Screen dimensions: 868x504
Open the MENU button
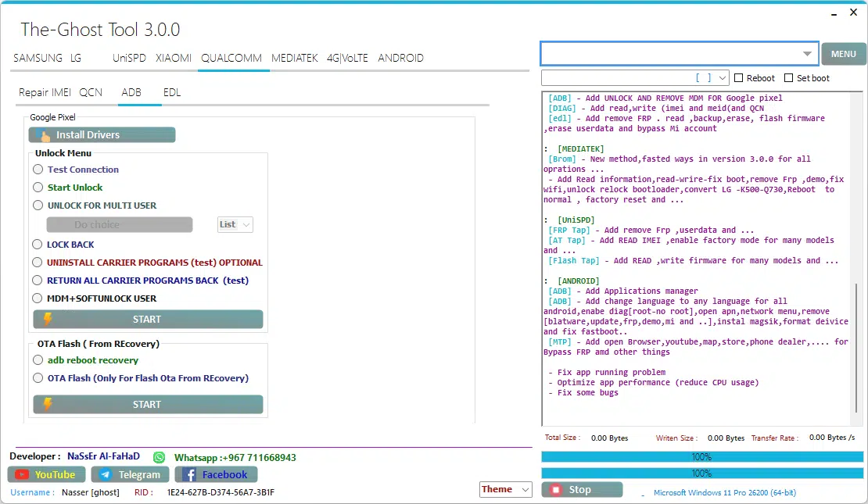click(x=843, y=54)
